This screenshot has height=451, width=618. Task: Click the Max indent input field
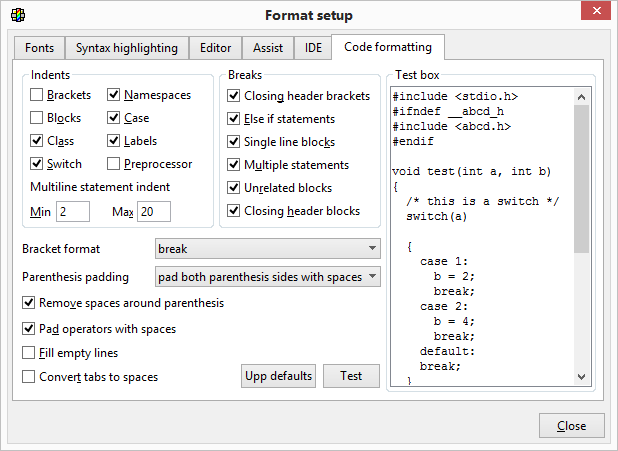154,212
